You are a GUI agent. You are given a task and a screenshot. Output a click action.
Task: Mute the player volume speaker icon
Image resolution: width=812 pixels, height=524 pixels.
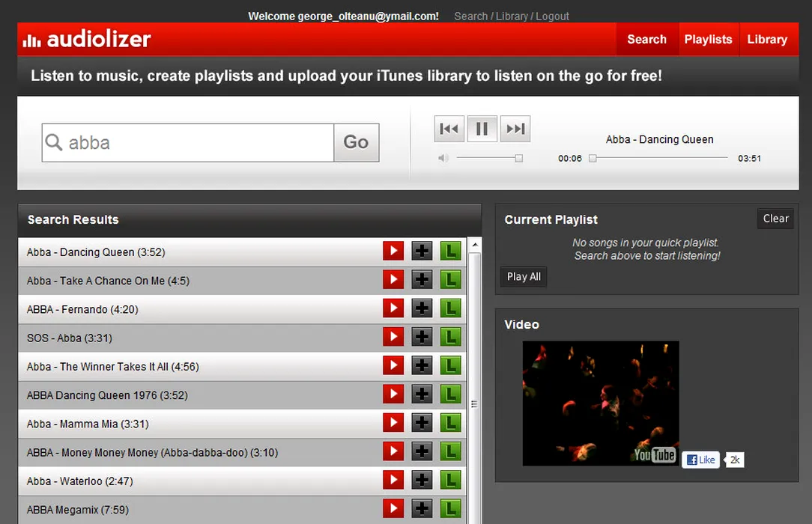click(443, 158)
